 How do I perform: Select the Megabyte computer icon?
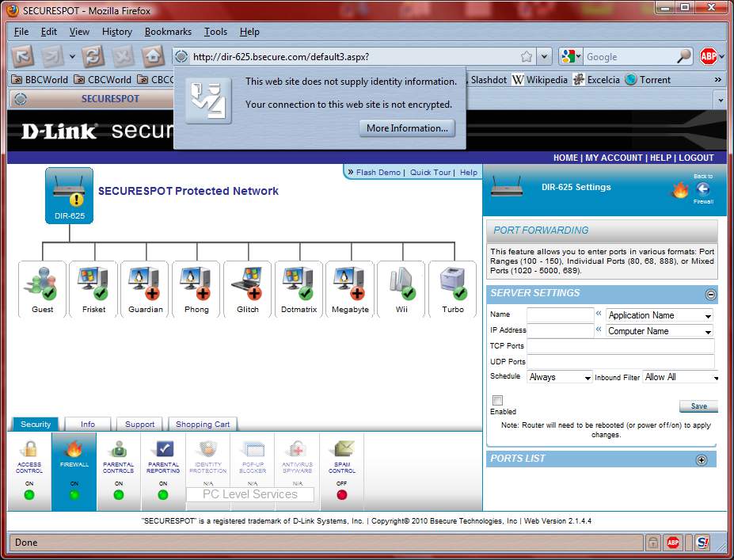click(x=350, y=289)
